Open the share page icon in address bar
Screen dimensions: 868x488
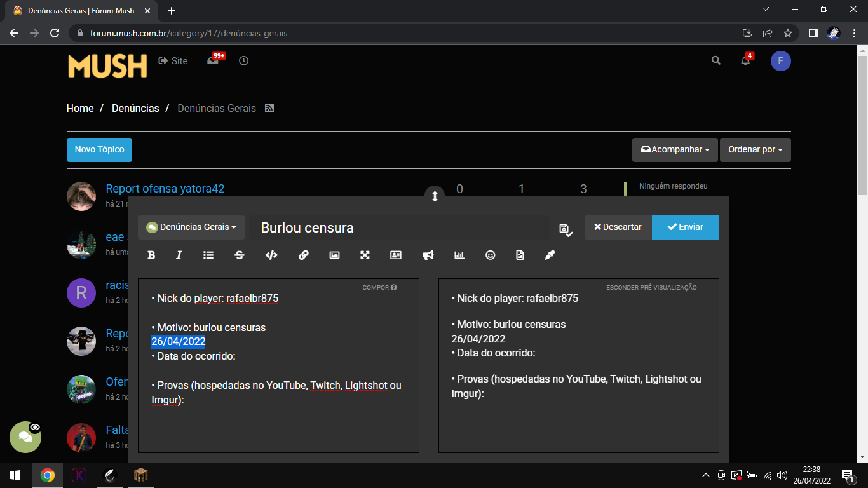pos(768,33)
